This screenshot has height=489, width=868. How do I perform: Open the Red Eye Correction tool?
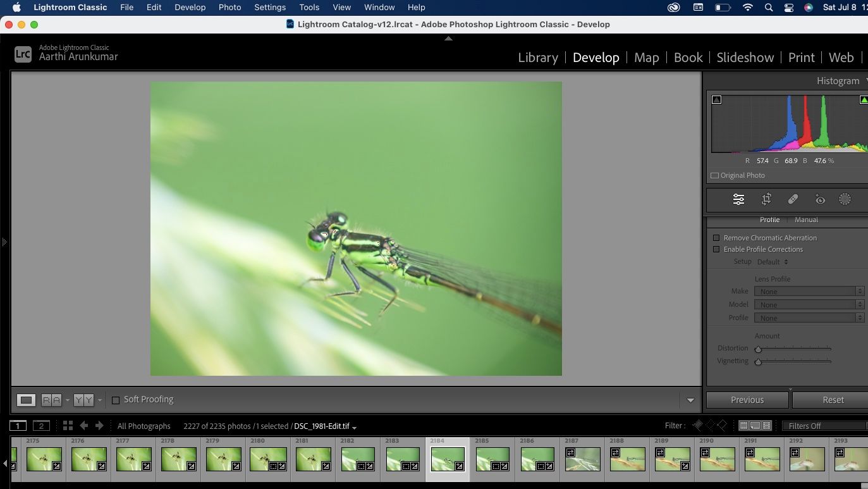click(820, 199)
